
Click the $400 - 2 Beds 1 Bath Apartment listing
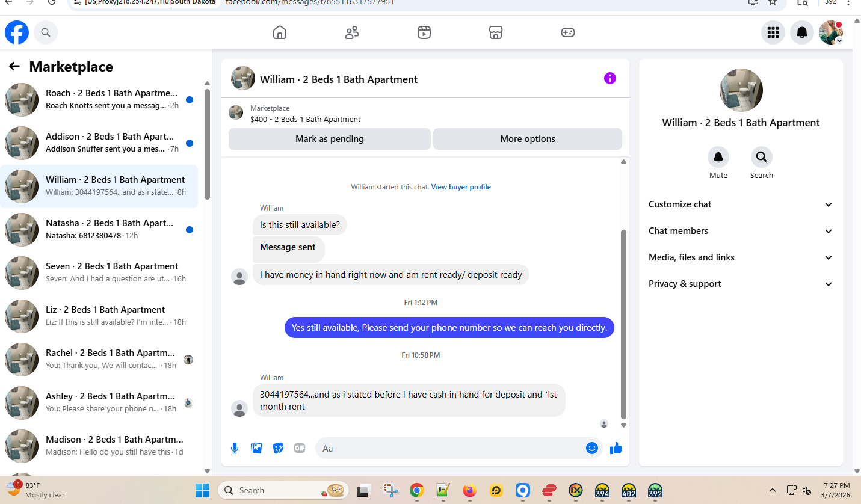coord(306,119)
